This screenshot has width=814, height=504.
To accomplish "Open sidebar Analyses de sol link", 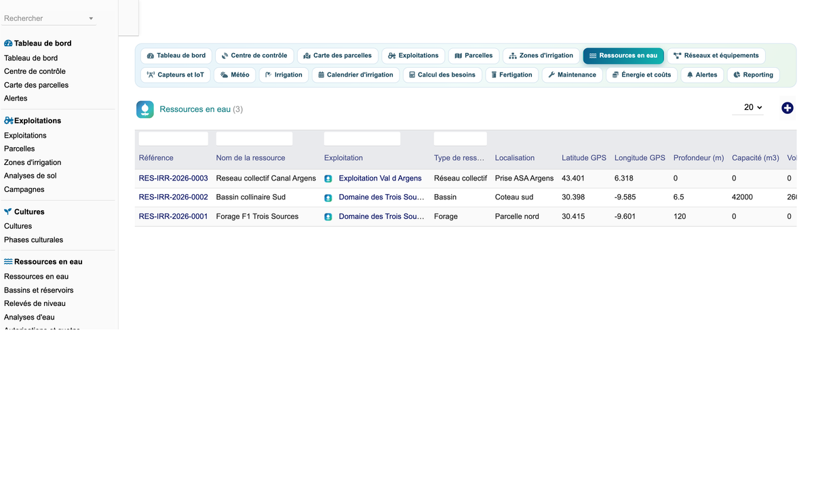I will click(31, 176).
